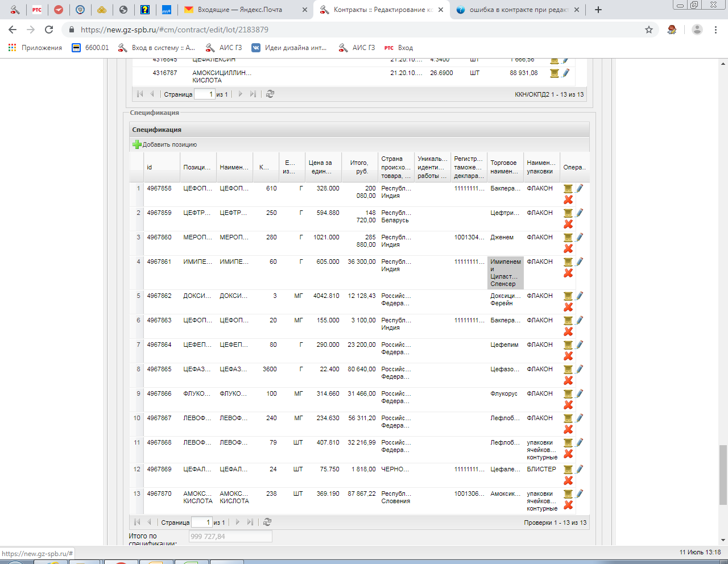Switch to Входящие — Яндекс.Почта tab
This screenshot has height=564, width=728.
tap(246, 10)
